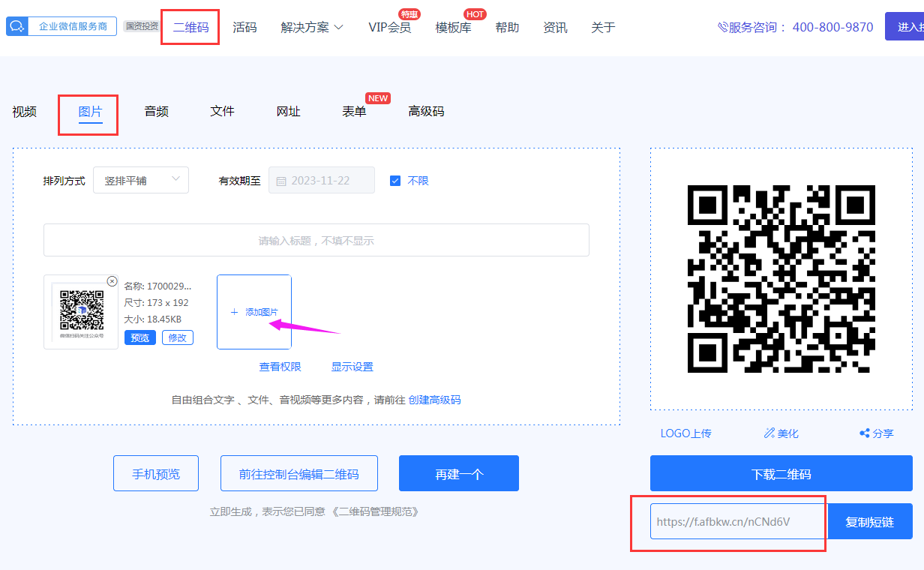Click the 美化 beautify wand icon
924x570 pixels.
pos(769,433)
